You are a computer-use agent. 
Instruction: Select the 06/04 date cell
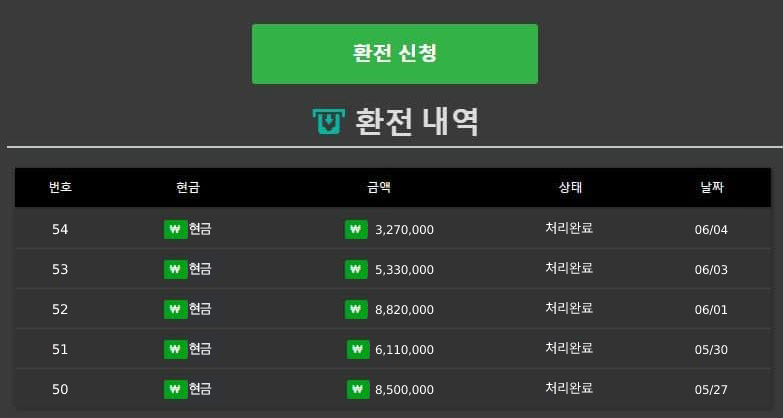711,230
